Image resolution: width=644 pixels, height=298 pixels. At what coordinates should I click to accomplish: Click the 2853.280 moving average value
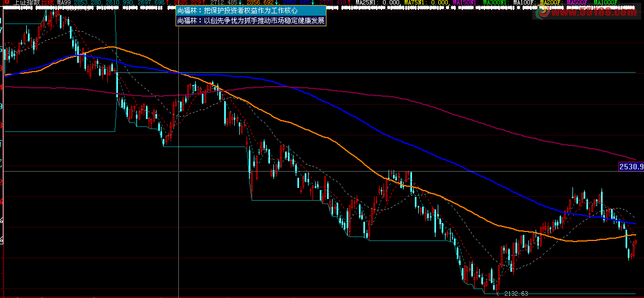87,2
